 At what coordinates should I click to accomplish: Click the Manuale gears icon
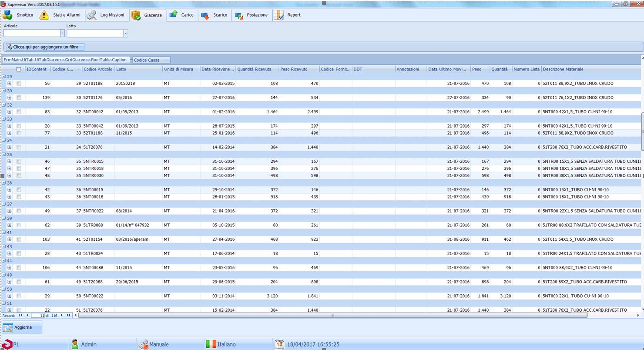tap(143, 344)
